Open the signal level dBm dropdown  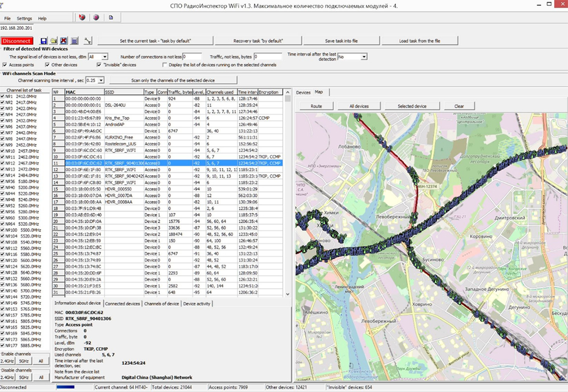tap(106, 57)
